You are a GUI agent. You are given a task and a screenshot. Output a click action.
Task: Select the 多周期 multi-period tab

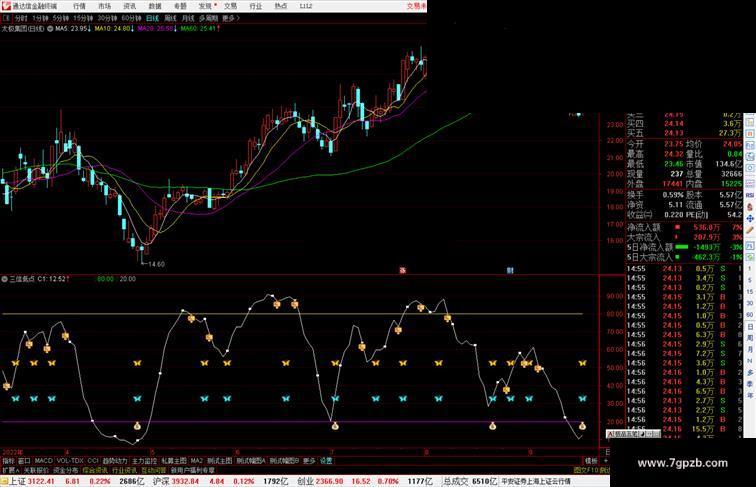[x=208, y=18]
